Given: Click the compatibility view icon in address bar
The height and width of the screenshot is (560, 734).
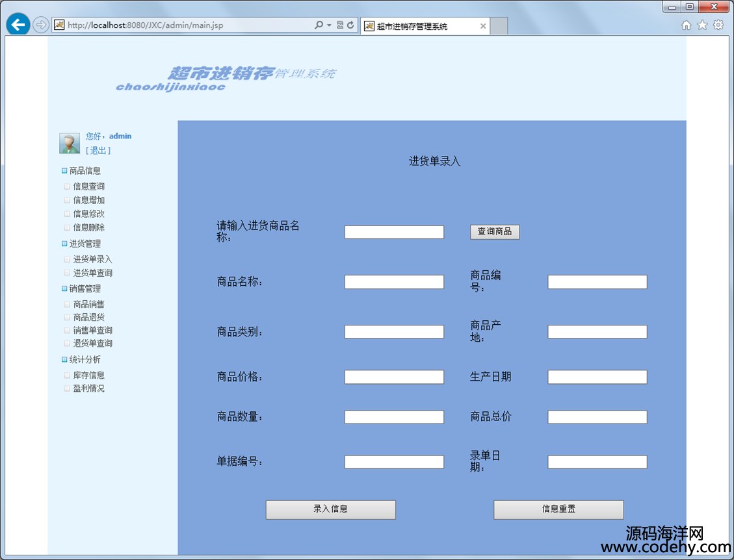Looking at the screenshot, I should pos(340,25).
